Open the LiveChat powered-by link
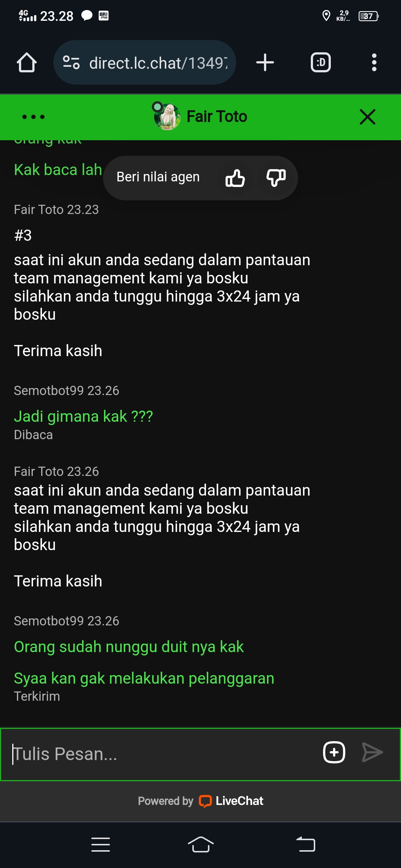This screenshot has height=868, width=401. [200, 801]
